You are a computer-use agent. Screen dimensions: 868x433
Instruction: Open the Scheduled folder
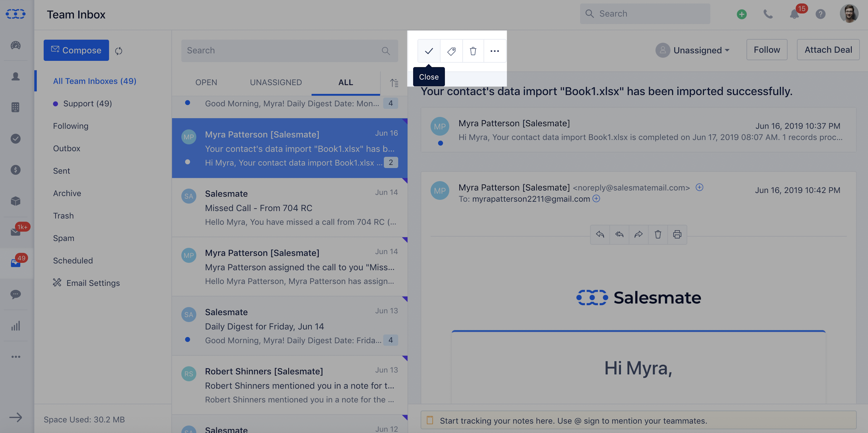(x=73, y=261)
